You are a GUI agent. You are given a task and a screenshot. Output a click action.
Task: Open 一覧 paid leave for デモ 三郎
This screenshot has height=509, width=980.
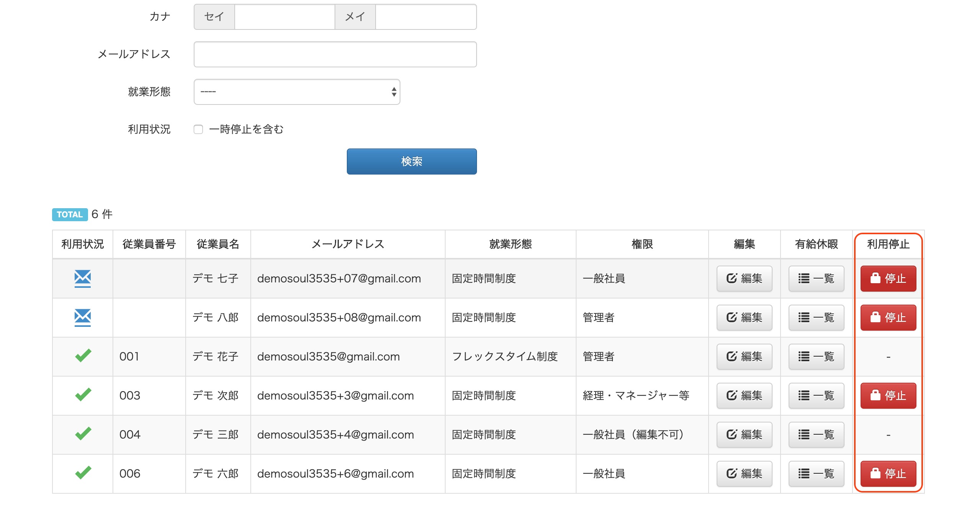click(x=816, y=434)
